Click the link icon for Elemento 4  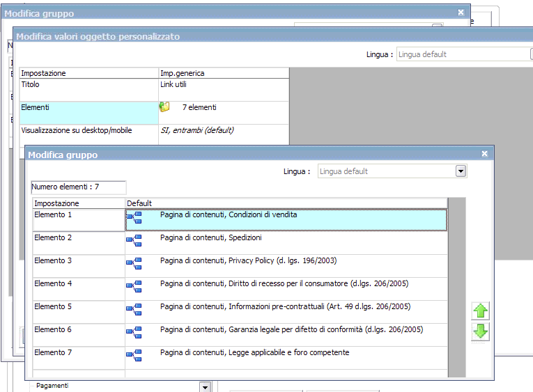(x=134, y=287)
